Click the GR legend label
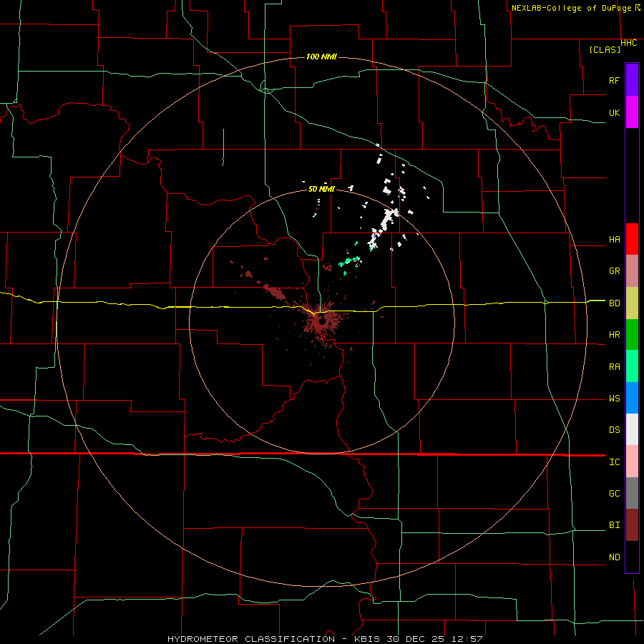 [x=614, y=271]
